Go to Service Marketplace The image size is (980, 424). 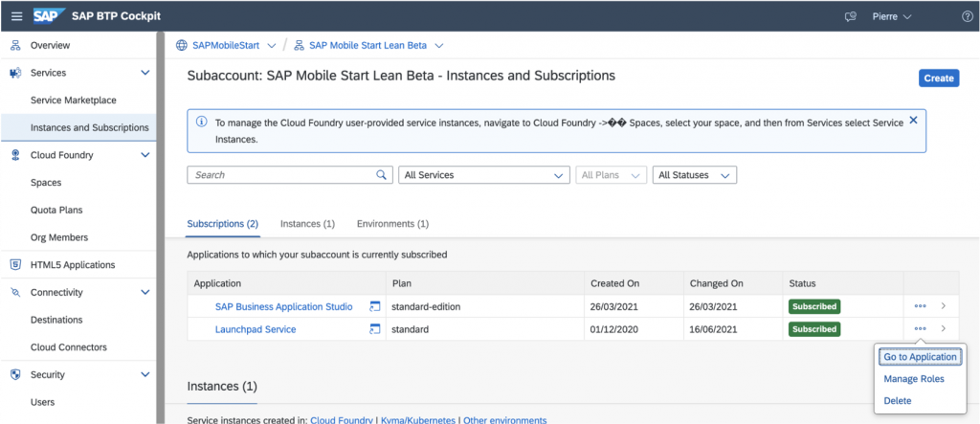click(x=73, y=100)
